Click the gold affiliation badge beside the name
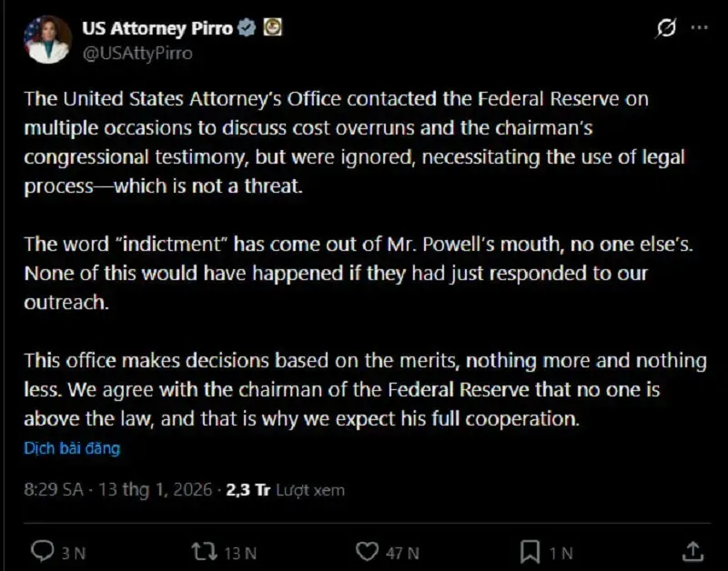 pos(272,28)
